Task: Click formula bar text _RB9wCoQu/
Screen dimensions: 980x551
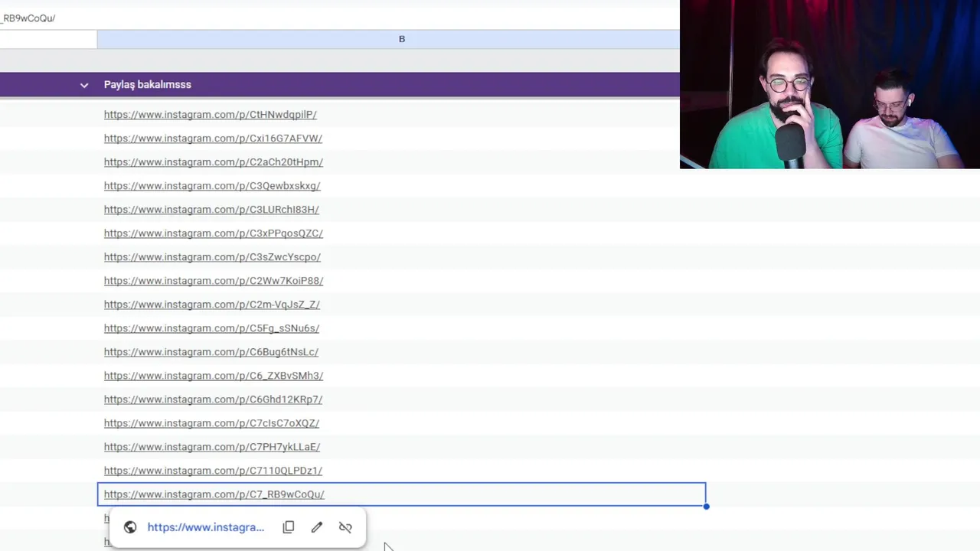Action: [x=28, y=18]
